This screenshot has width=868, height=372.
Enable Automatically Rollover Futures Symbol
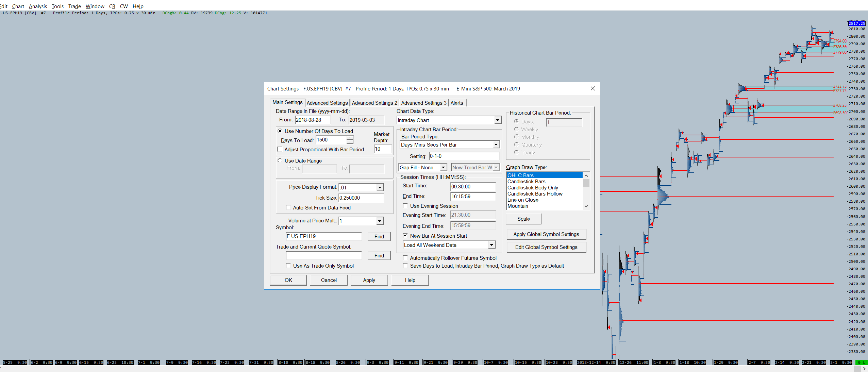click(405, 258)
